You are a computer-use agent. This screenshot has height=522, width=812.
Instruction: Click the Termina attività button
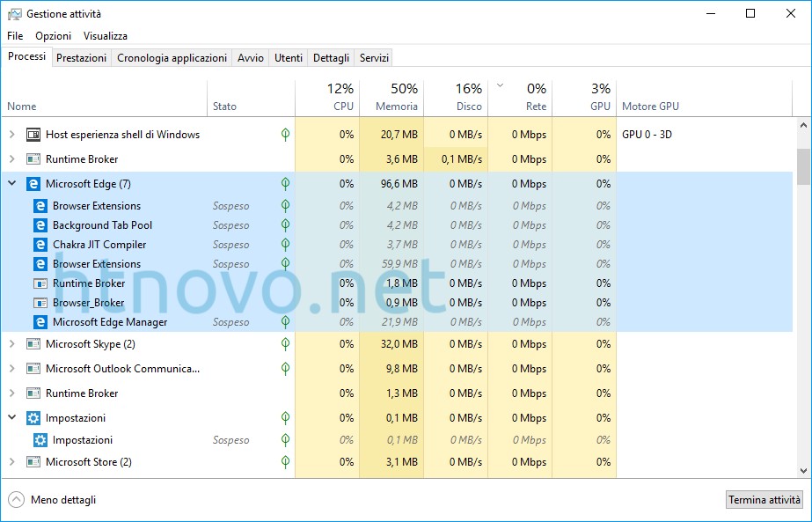point(764,499)
